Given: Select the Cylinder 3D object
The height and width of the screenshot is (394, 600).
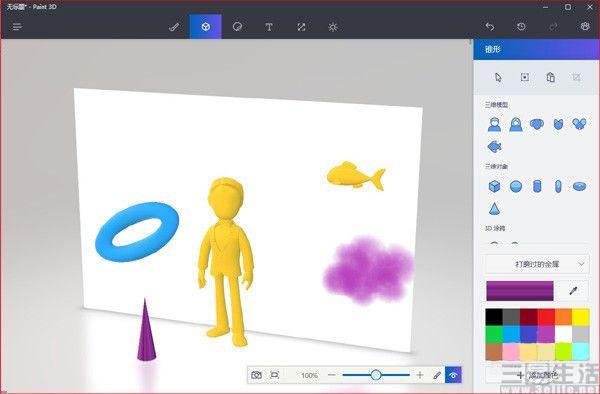Looking at the screenshot, I should point(537,186).
